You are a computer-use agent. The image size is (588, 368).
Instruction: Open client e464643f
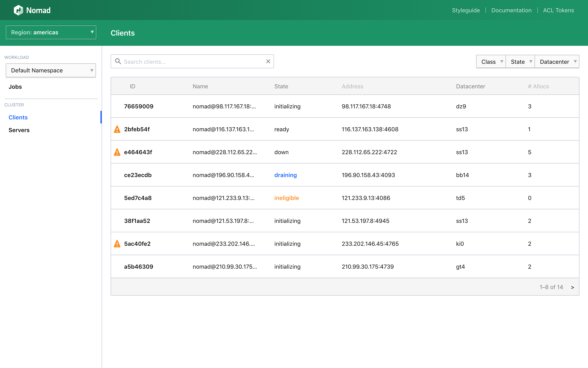138,152
